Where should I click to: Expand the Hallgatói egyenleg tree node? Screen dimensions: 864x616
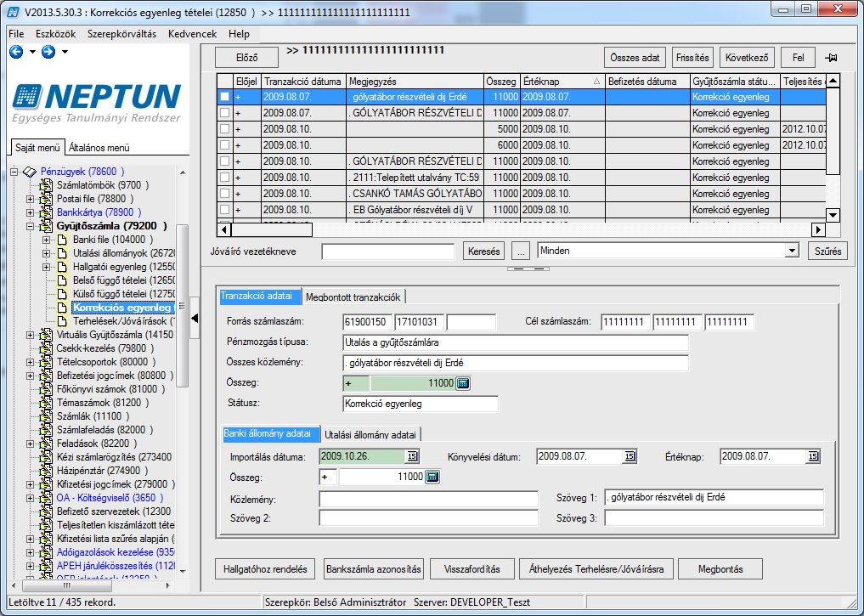(x=46, y=268)
